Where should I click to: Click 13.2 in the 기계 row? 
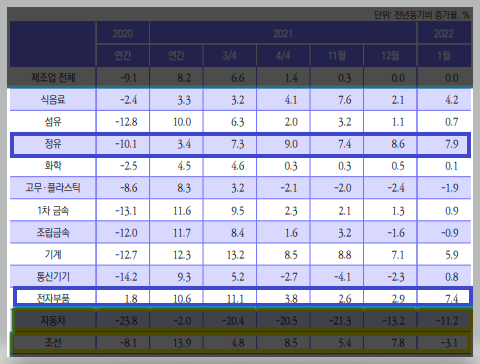235,255
